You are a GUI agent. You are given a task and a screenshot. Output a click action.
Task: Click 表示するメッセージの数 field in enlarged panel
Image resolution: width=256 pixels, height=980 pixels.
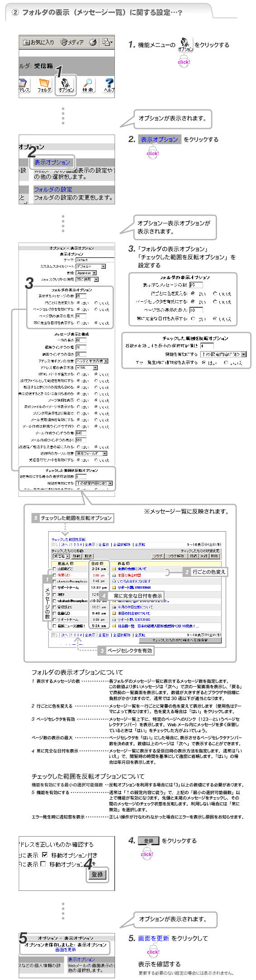pos(196,285)
